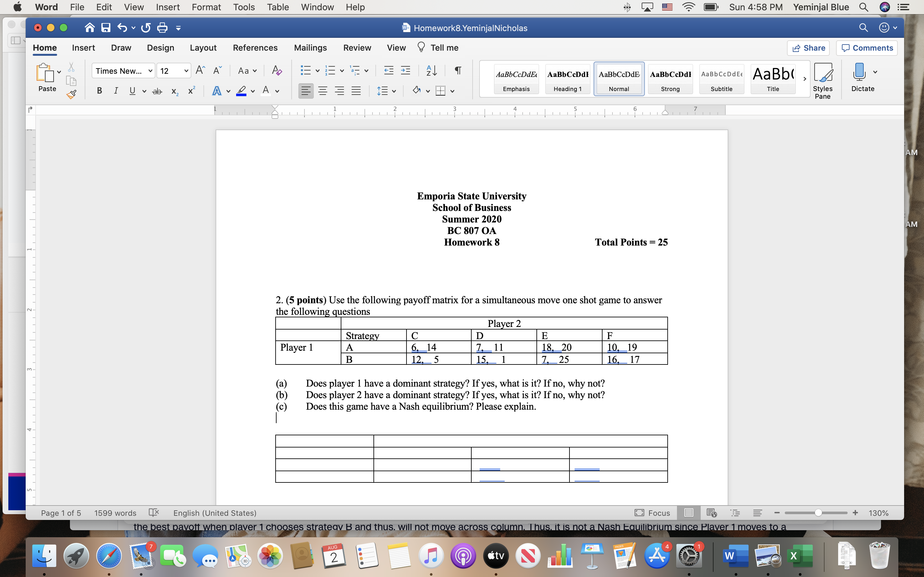Screen dimensions: 924x577
Task: Click the word count in the status bar
Action: [115, 513]
